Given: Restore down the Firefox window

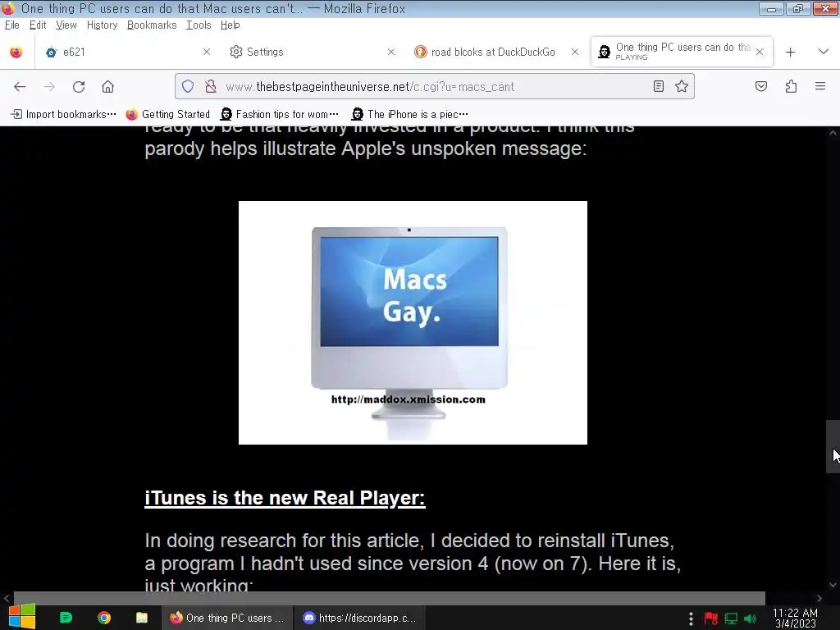Looking at the screenshot, I should pyautogui.click(x=797, y=8).
